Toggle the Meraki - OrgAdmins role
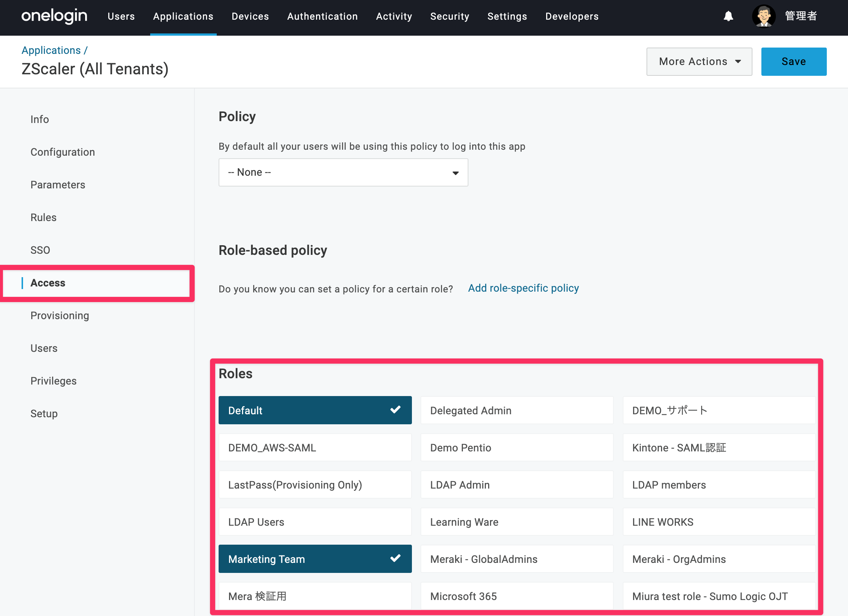The width and height of the screenshot is (848, 616). [x=719, y=559]
